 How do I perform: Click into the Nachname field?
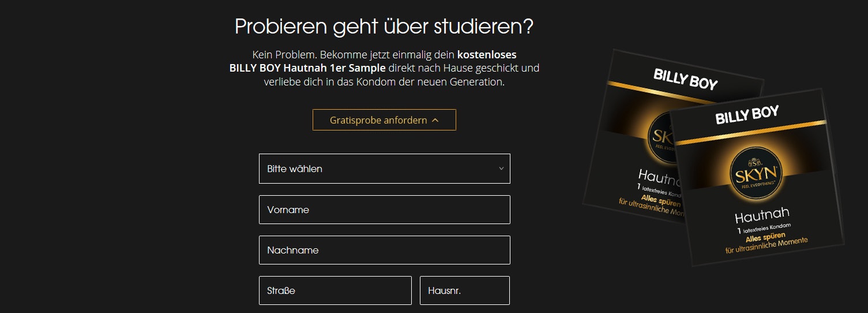[384, 250]
